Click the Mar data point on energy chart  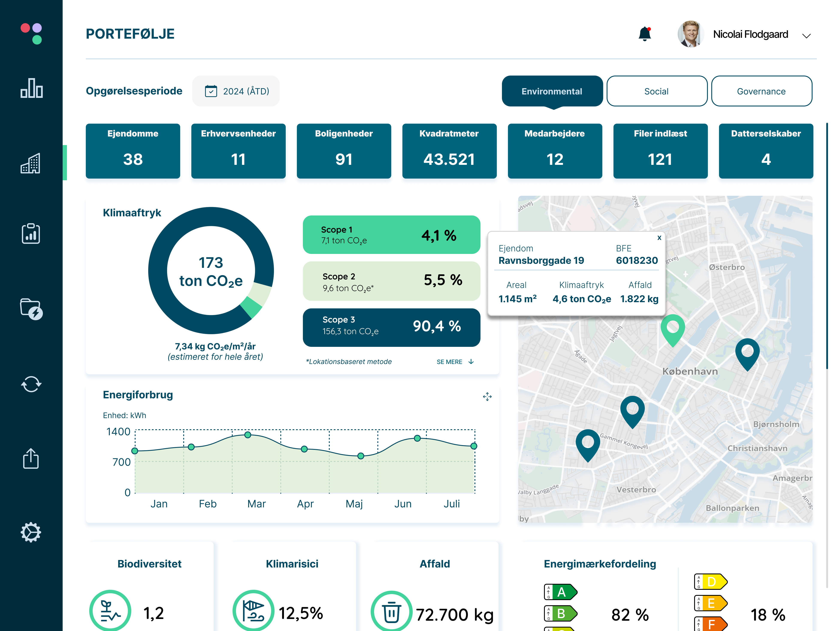248,435
